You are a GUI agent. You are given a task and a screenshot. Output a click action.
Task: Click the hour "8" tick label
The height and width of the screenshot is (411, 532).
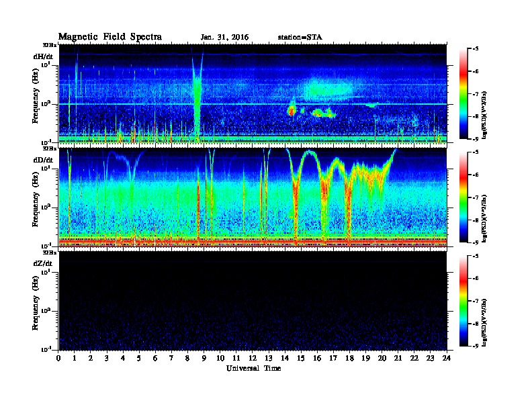point(187,359)
